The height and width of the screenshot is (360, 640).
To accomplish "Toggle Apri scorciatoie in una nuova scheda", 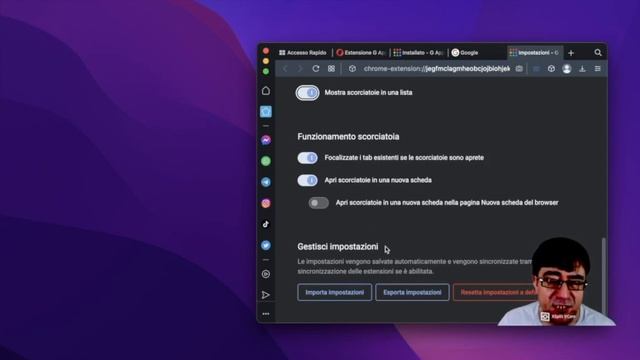I will [x=307, y=180].
